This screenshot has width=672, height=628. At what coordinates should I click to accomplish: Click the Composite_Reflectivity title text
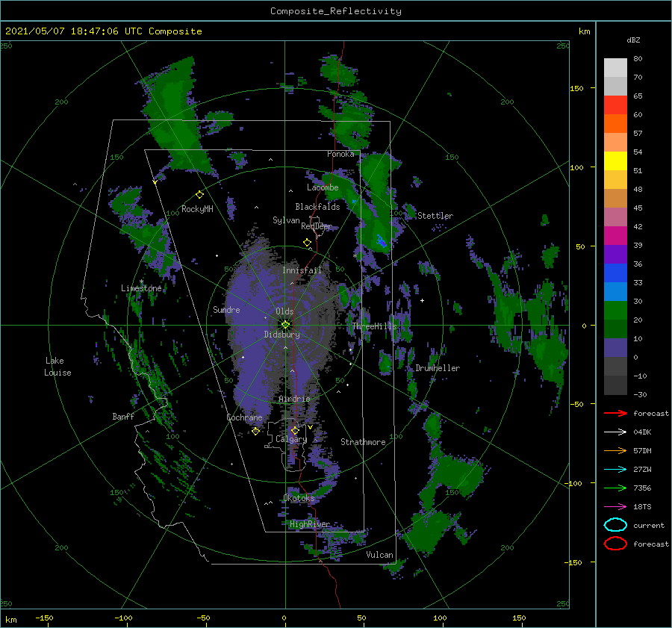pos(336,11)
